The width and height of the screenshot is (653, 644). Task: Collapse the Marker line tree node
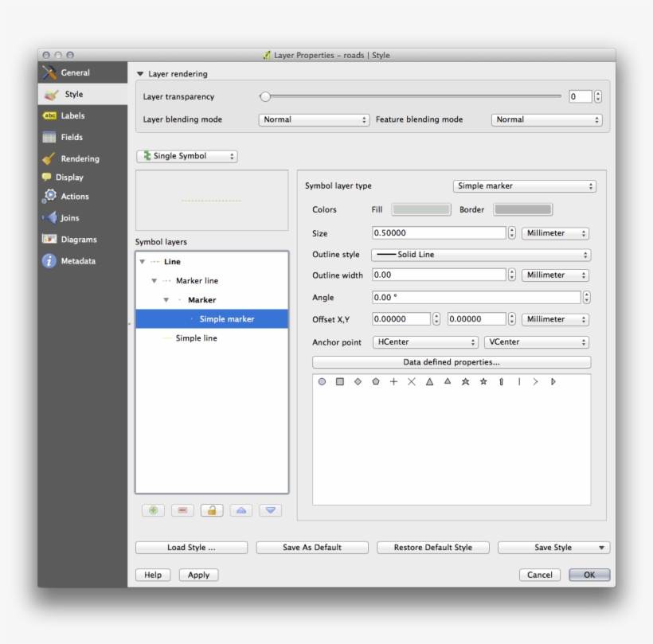[154, 281]
